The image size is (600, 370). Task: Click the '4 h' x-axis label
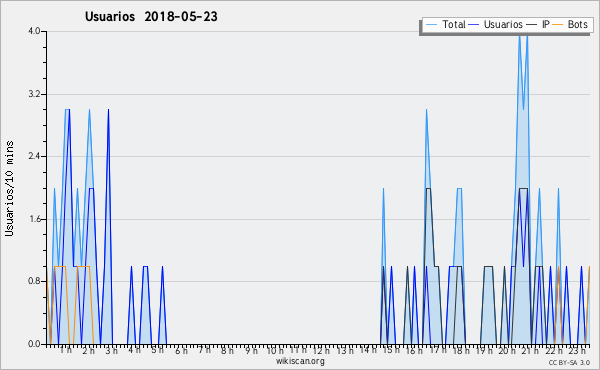135,350
